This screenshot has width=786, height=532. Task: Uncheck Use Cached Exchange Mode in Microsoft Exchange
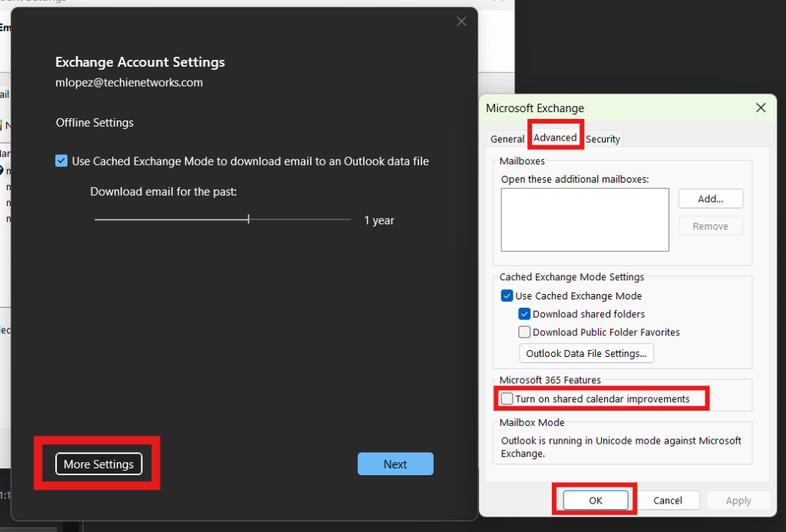pos(507,296)
